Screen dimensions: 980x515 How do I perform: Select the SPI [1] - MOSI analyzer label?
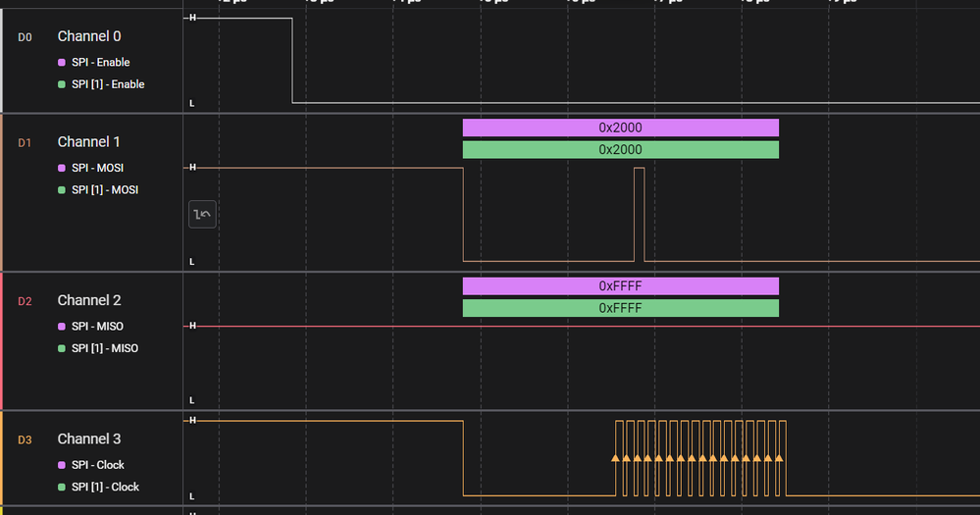tap(105, 190)
